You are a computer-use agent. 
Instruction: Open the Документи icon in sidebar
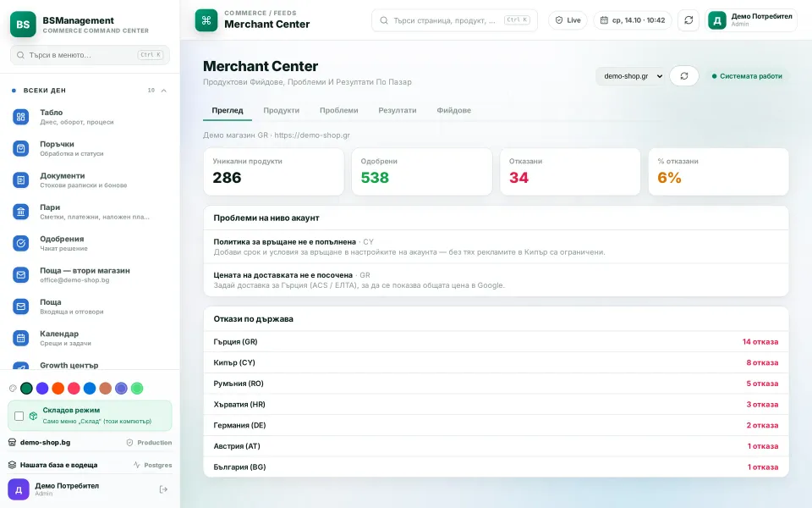(x=20, y=179)
